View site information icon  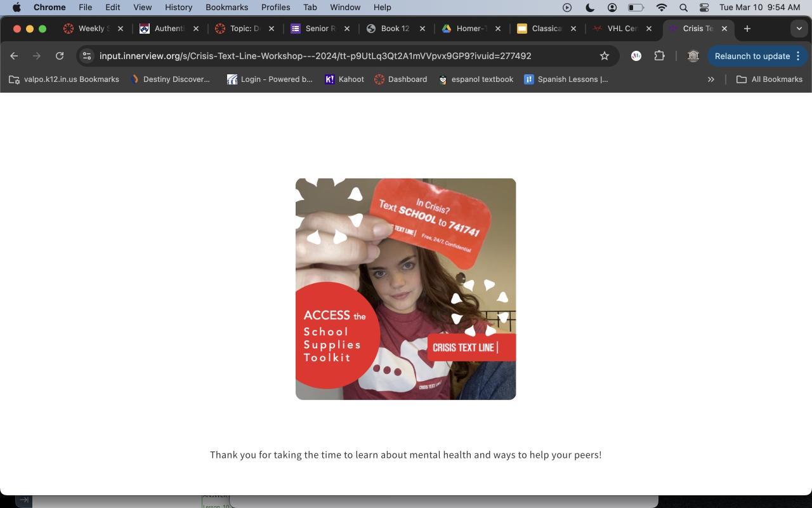coord(87,56)
